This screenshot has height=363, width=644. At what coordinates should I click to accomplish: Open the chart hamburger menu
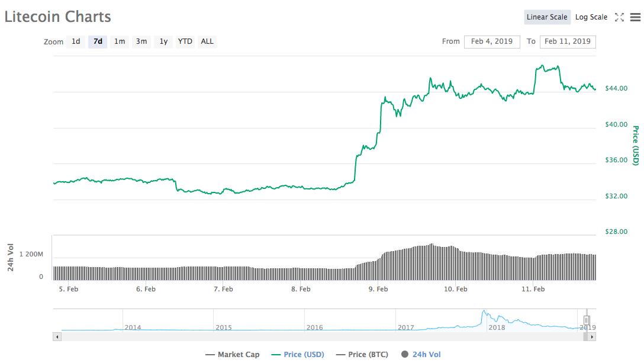click(635, 17)
